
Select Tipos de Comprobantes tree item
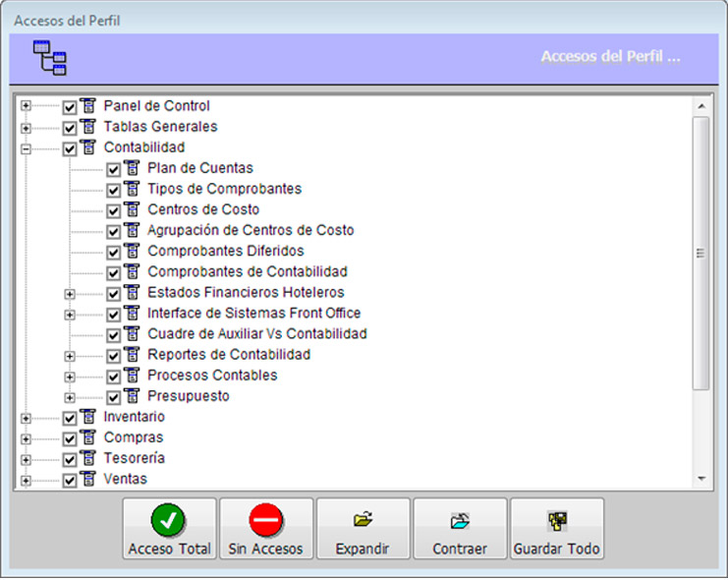pos(224,189)
